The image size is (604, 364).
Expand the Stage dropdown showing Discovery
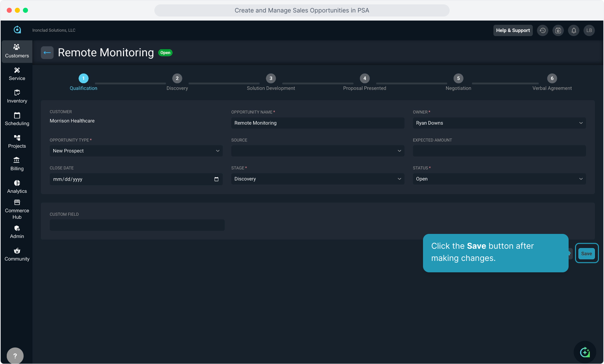317,179
